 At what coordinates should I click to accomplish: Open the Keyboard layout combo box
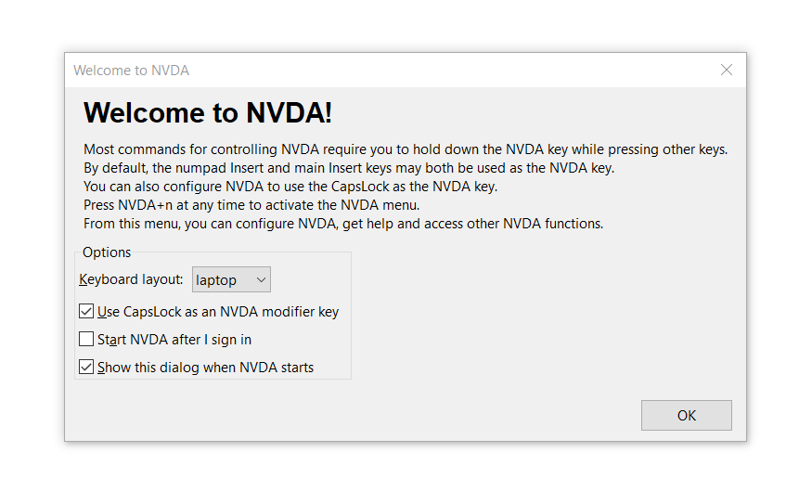pos(231,279)
